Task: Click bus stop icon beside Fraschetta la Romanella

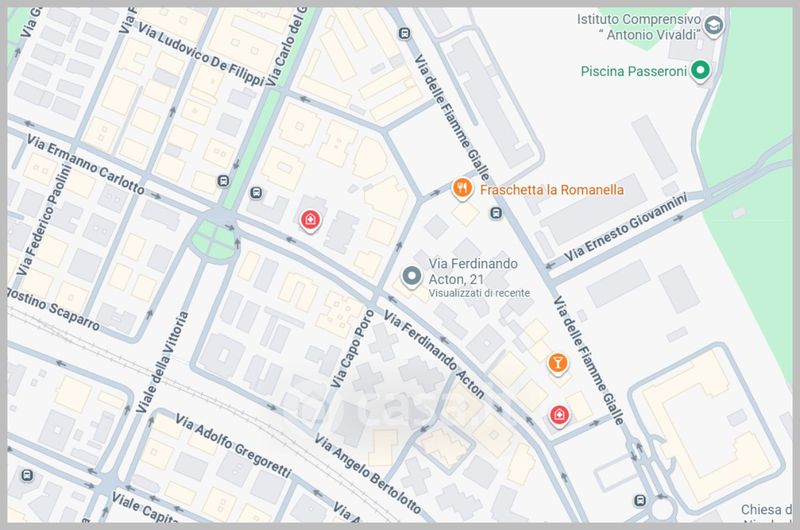Action: tap(496, 213)
